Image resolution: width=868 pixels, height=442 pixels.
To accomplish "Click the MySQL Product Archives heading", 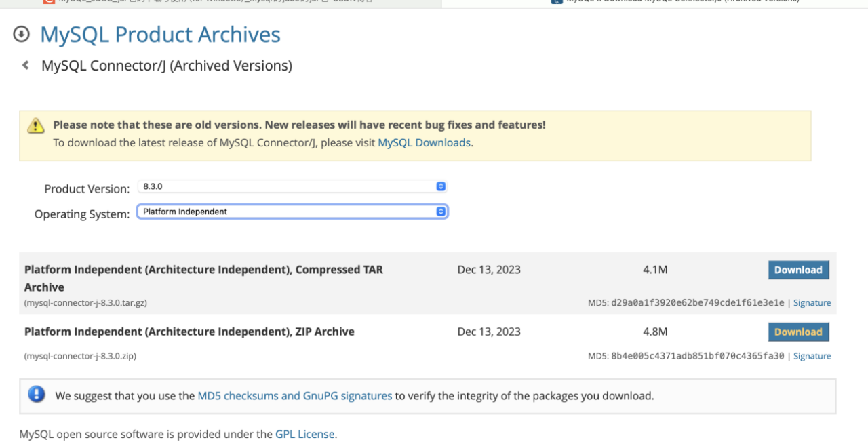I will pos(161,34).
